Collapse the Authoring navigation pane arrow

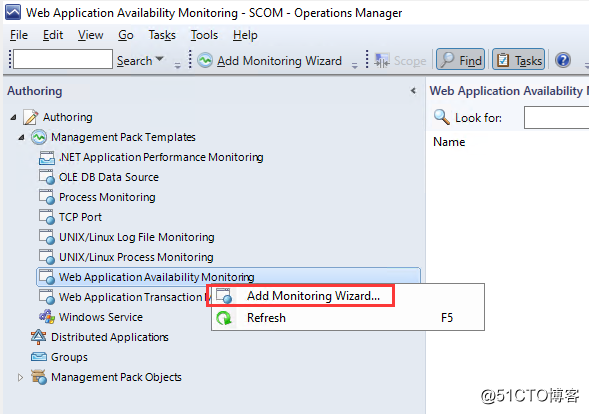point(413,91)
